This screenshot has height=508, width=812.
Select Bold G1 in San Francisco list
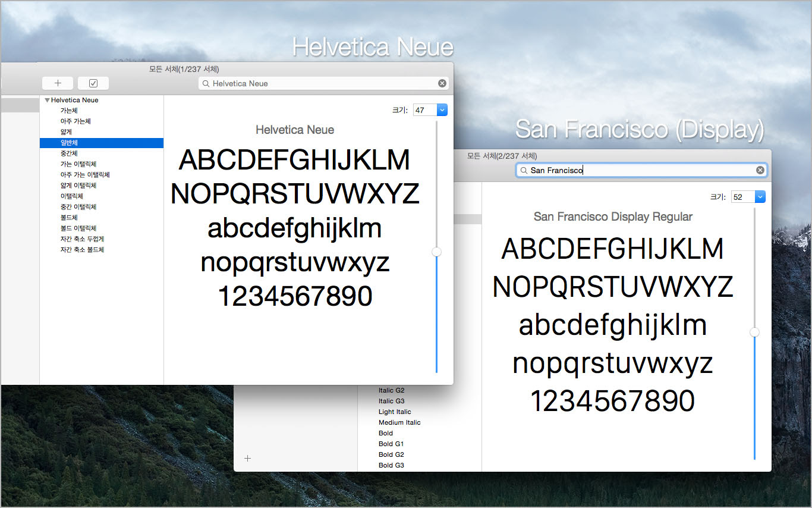391,444
